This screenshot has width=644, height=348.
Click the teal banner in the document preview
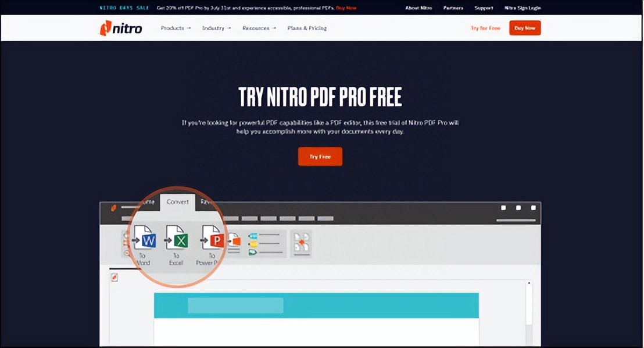[x=316, y=305]
